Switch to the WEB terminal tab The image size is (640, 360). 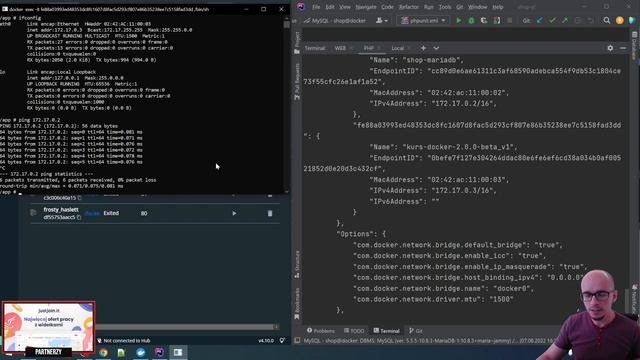coord(340,48)
